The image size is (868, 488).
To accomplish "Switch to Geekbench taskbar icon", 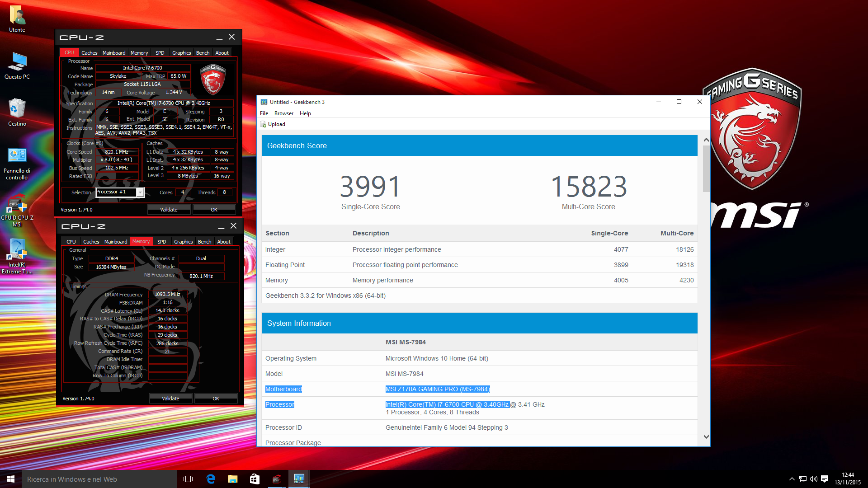I will click(299, 479).
